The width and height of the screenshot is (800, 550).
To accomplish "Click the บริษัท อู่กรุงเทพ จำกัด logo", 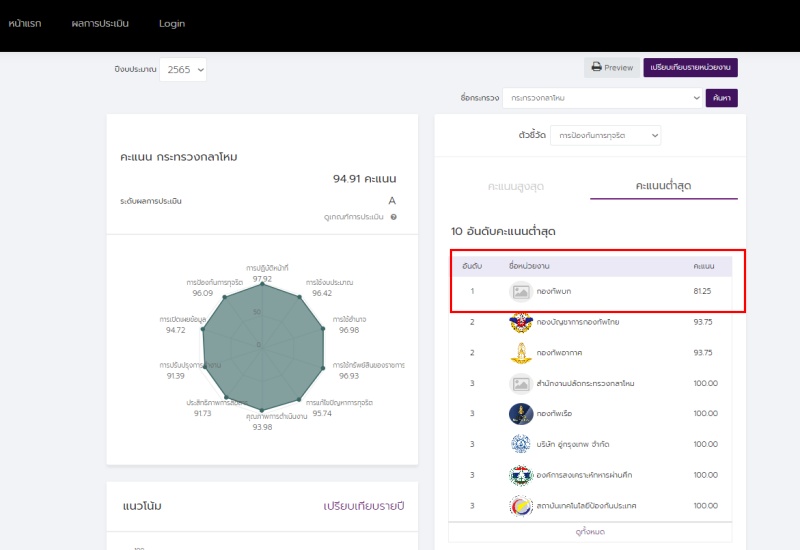I will pyautogui.click(x=520, y=444).
